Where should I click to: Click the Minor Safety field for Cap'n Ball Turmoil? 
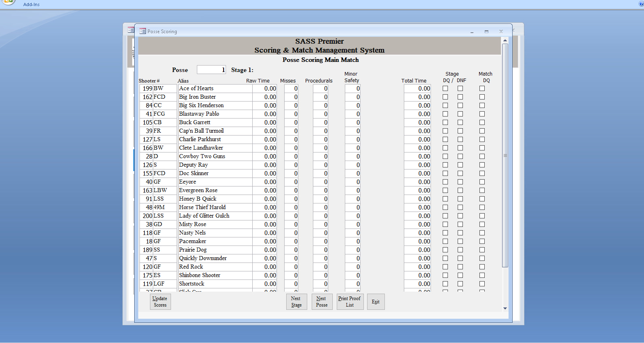pyautogui.click(x=353, y=131)
